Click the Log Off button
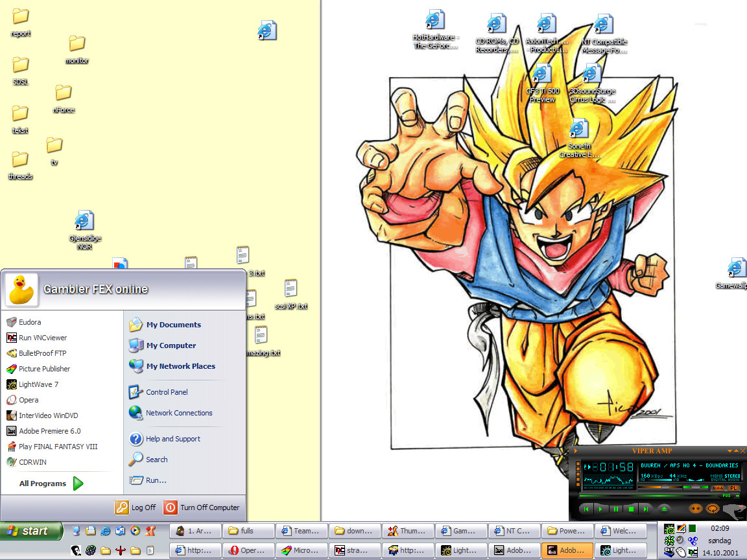Viewport: 747px width, 560px height. [x=136, y=507]
